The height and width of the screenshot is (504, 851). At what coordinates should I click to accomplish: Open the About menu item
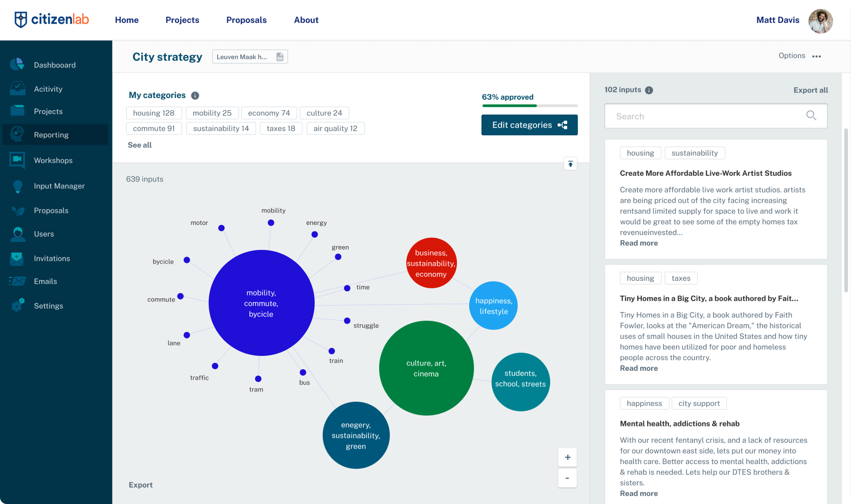(x=306, y=20)
